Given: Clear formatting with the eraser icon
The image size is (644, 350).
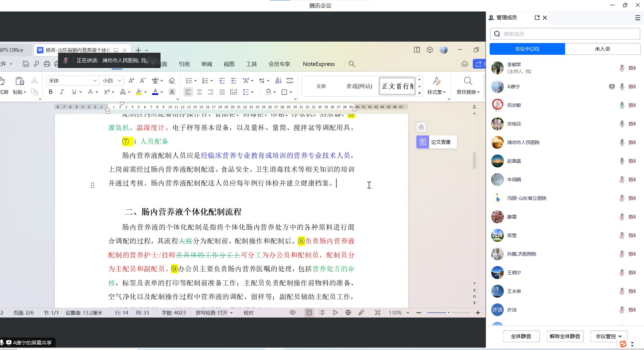Looking at the screenshot, I should (172, 80).
